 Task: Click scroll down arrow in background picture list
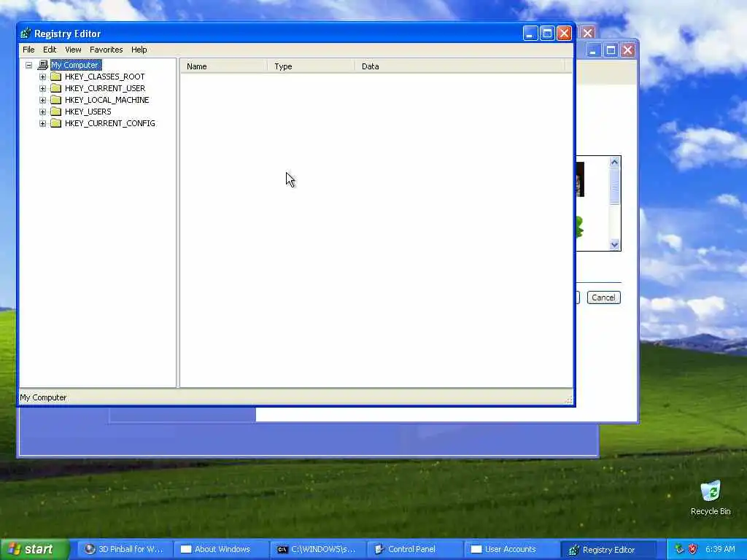click(614, 245)
